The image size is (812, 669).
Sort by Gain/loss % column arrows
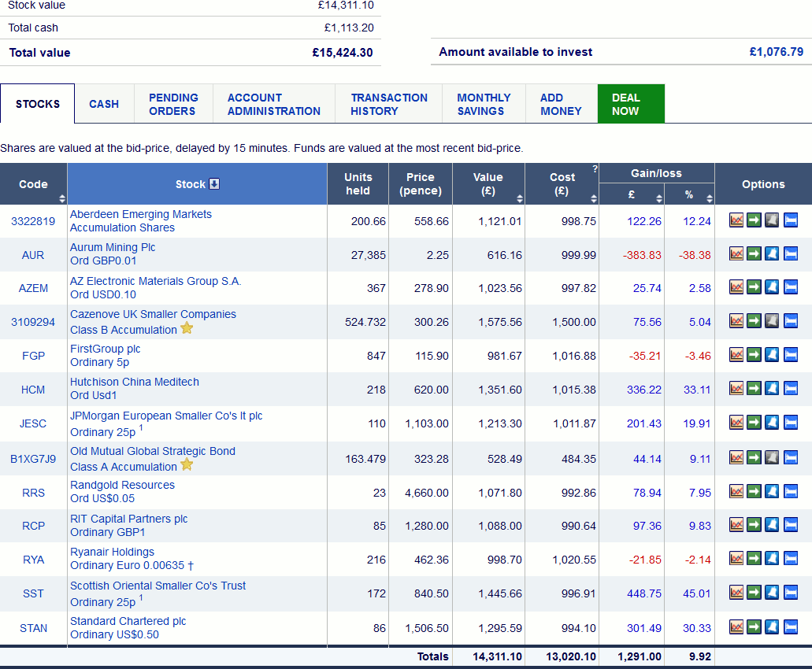tap(710, 198)
